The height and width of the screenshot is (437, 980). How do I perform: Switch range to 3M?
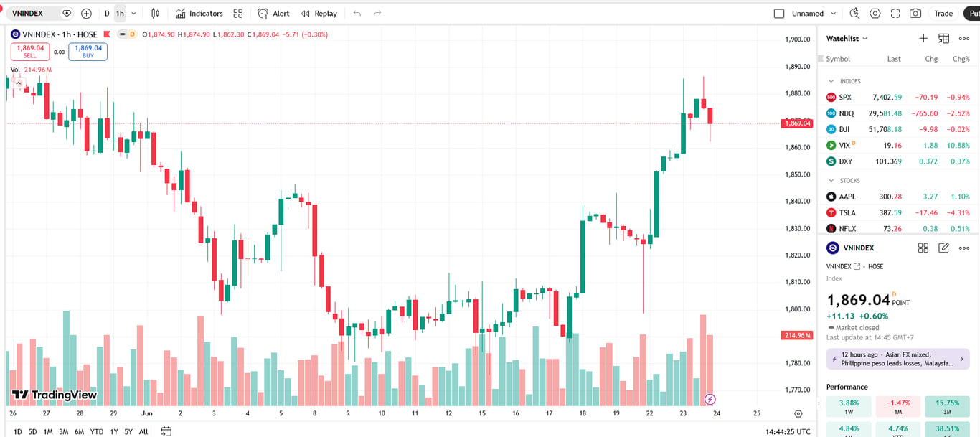pos(63,431)
